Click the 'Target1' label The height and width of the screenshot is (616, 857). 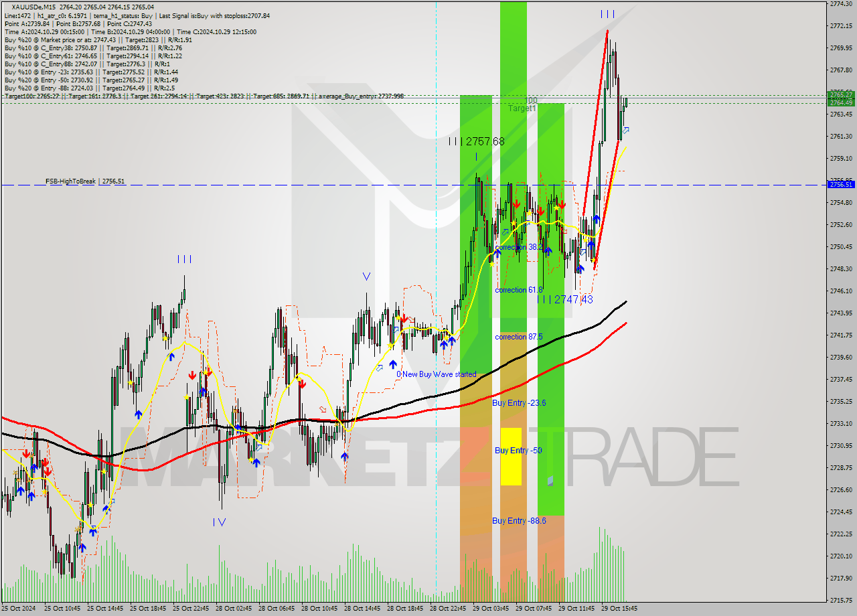pyautogui.click(x=522, y=108)
